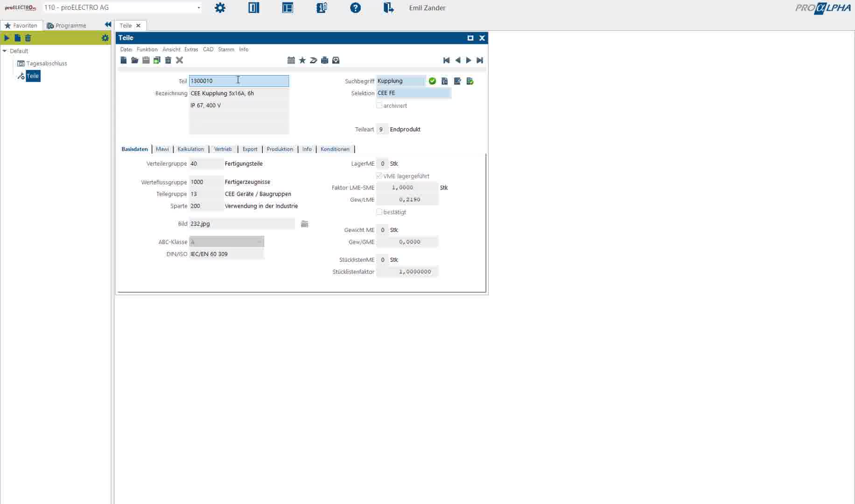Open the Funktion menu
The image size is (855, 504).
point(147,49)
